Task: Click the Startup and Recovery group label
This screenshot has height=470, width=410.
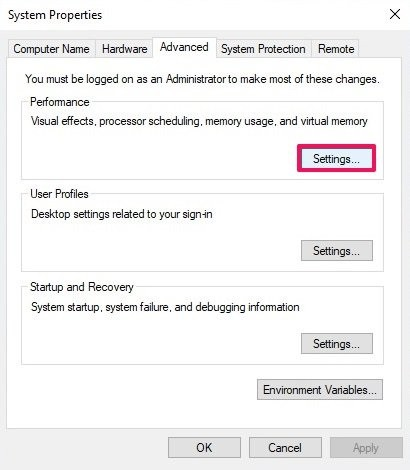Action: [x=82, y=287]
